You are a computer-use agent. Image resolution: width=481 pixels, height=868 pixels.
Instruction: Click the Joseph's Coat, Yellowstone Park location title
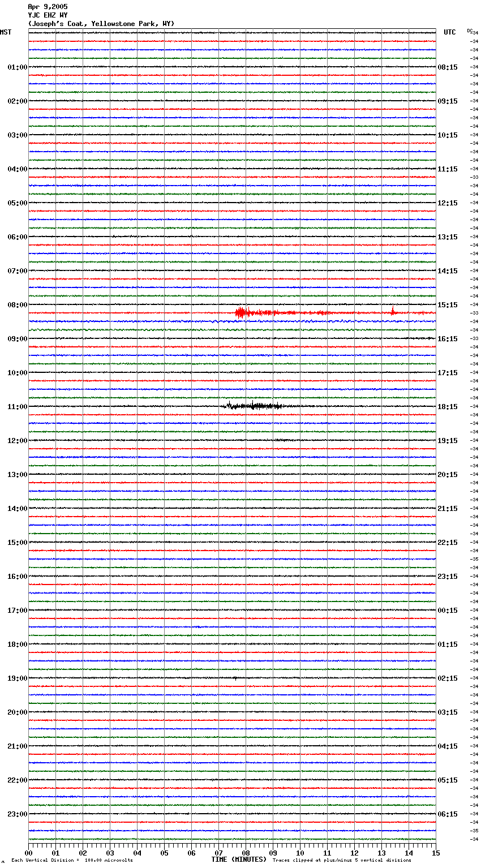pyautogui.click(x=101, y=24)
